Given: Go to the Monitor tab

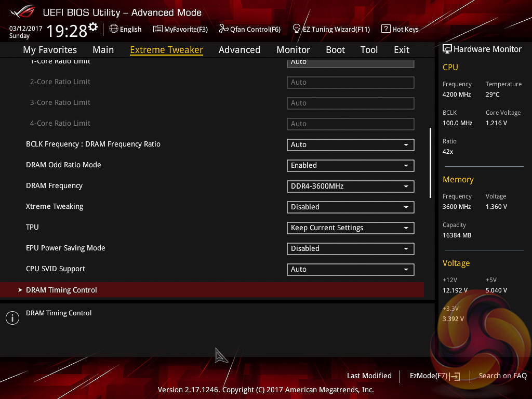Looking at the screenshot, I should tap(293, 49).
